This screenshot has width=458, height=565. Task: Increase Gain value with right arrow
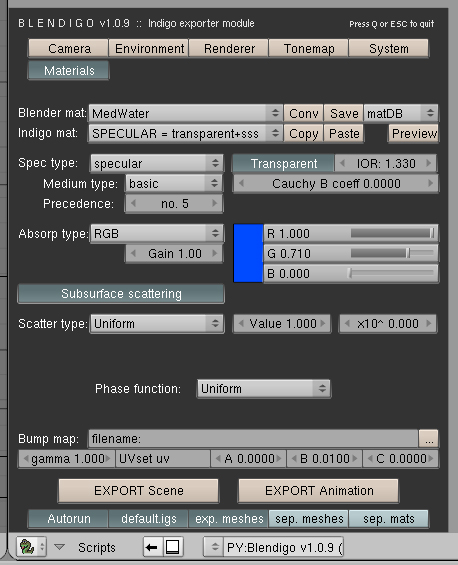click(215, 253)
